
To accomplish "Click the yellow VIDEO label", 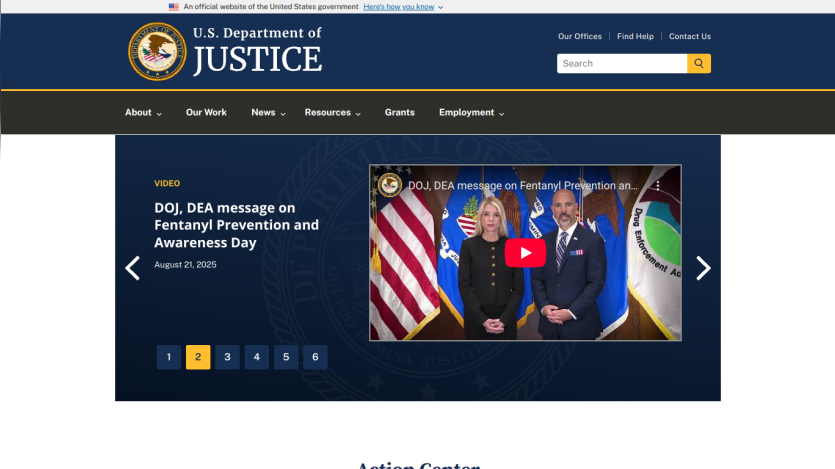I will tap(167, 183).
